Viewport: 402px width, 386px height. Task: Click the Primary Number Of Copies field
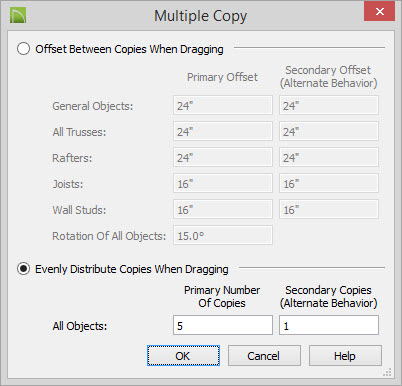pos(223,325)
